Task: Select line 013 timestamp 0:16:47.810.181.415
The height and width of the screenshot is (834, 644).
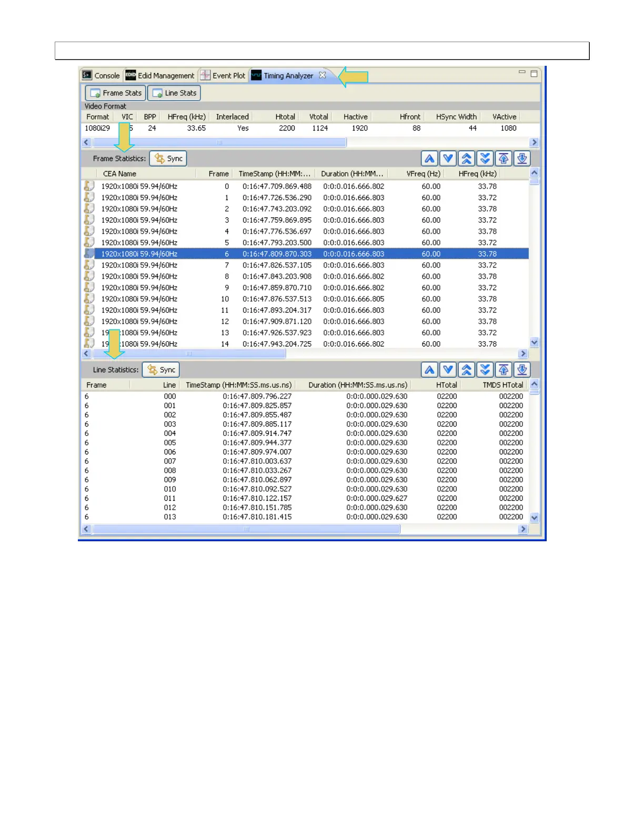Action: [x=257, y=517]
